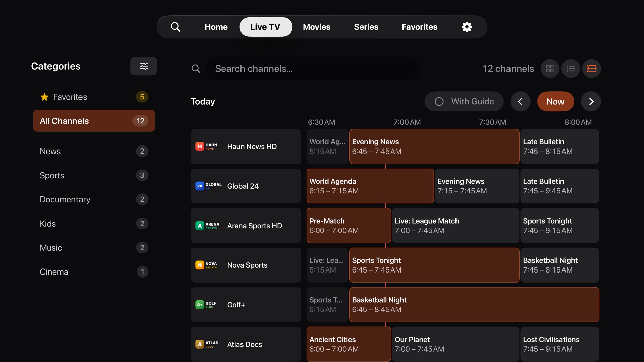Advance to next guide time slot
The image size is (644, 362).
(591, 101)
